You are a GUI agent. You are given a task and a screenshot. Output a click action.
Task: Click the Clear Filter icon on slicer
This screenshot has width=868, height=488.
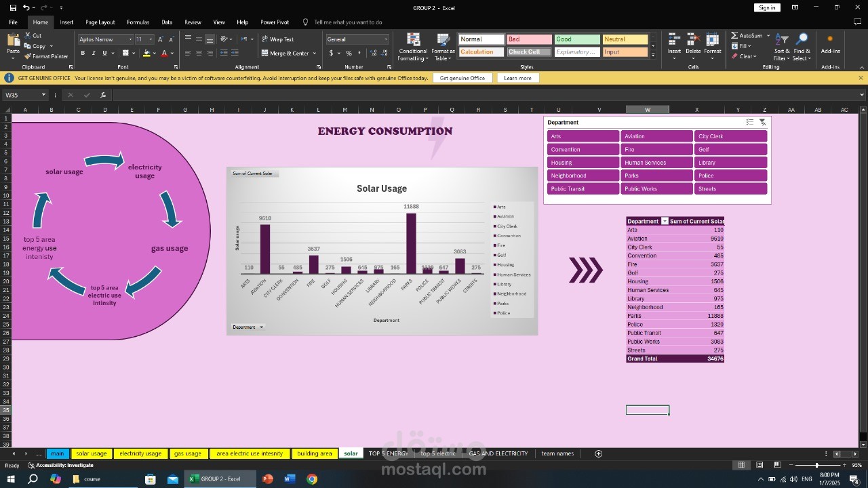coord(762,123)
